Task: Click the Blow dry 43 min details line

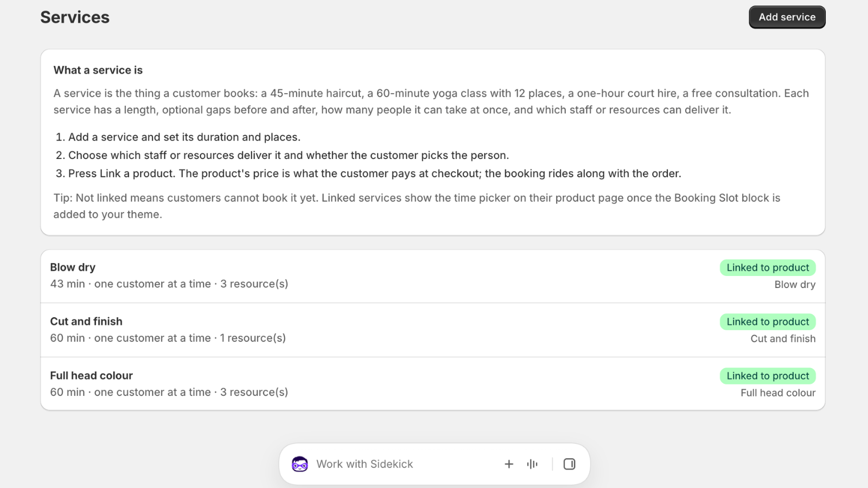Action: point(169,284)
